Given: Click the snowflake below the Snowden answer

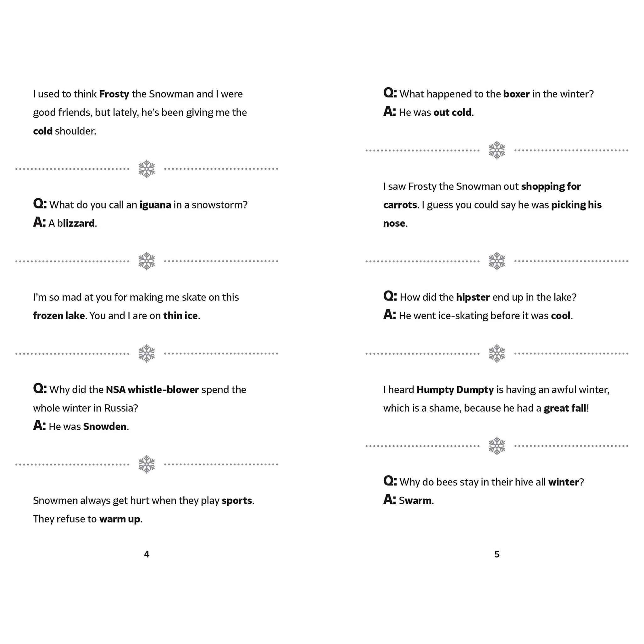Looking at the screenshot, I should point(147,464).
